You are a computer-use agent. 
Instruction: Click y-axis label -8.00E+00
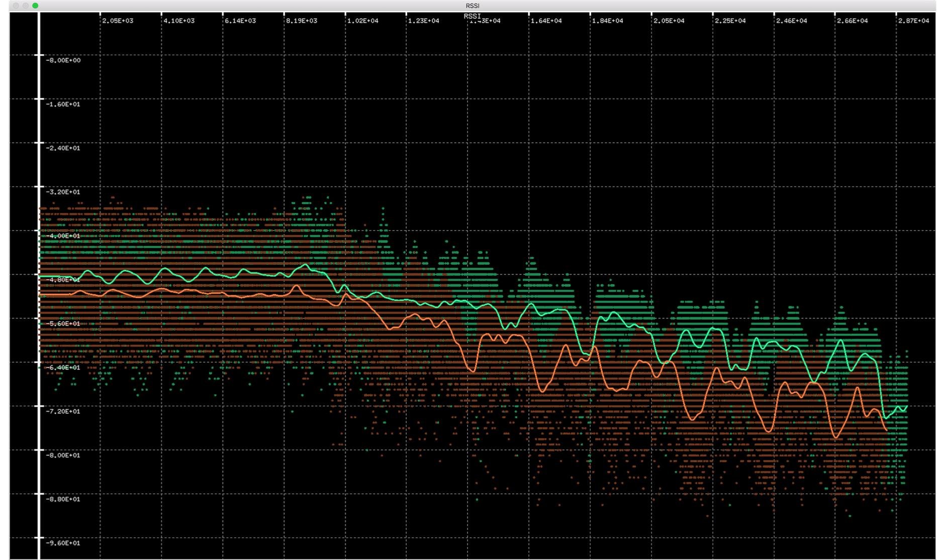63,60
